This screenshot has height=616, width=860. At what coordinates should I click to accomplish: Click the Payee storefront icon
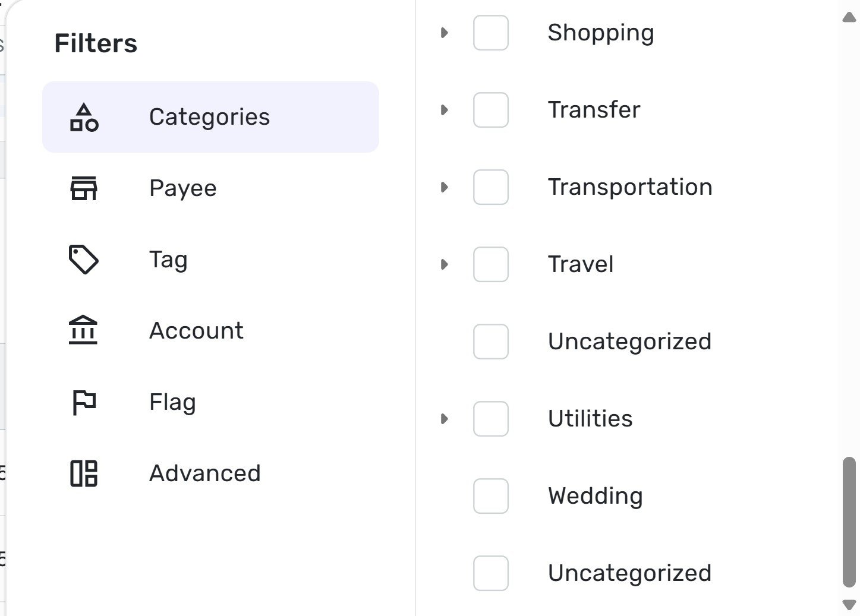tap(84, 188)
